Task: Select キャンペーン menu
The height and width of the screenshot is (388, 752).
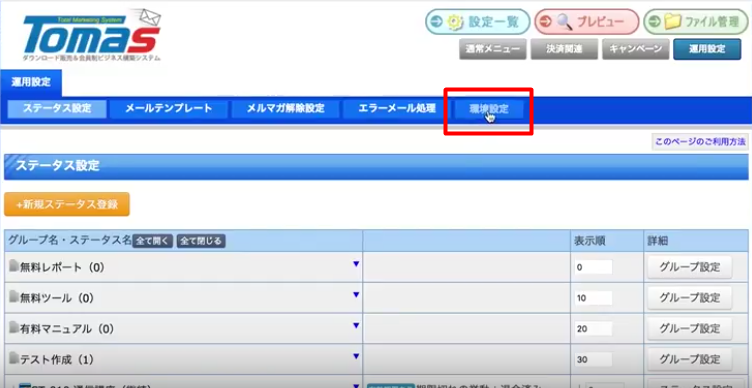Action: point(635,49)
